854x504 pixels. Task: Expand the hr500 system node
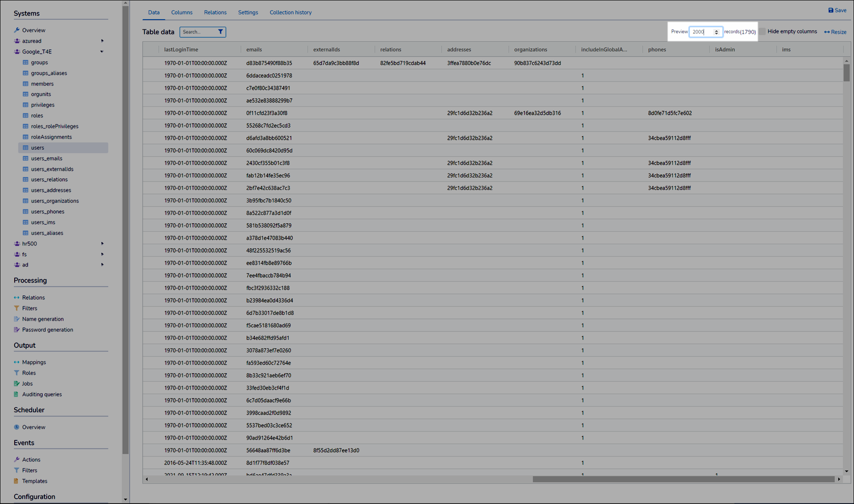click(x=102, y=244)
